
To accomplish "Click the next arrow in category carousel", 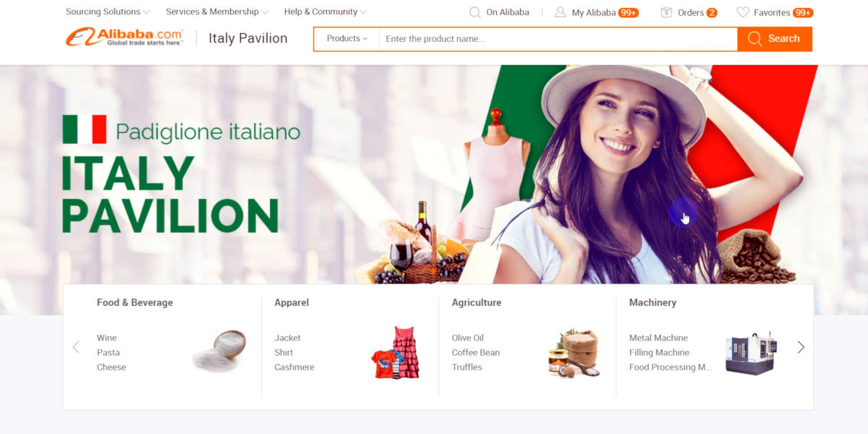I will tap(801, 347).
